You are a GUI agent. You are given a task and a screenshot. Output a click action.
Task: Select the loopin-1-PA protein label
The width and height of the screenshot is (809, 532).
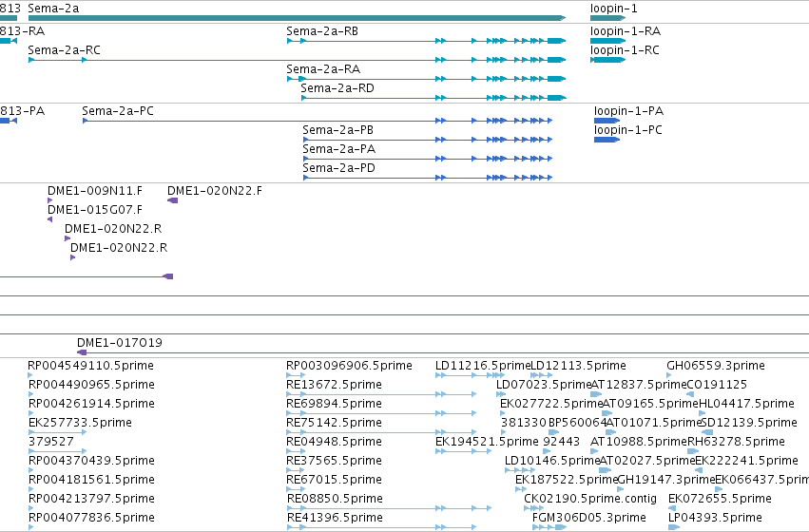[629, 111]
